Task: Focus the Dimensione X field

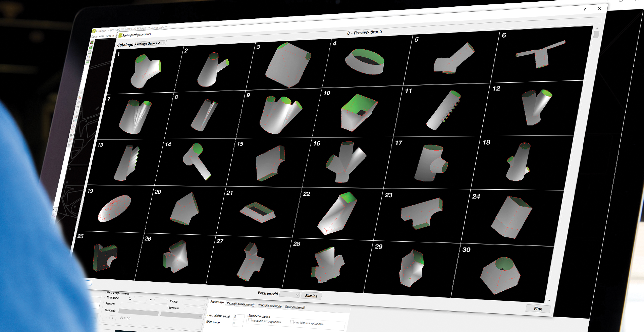Action: coord(141,299)
